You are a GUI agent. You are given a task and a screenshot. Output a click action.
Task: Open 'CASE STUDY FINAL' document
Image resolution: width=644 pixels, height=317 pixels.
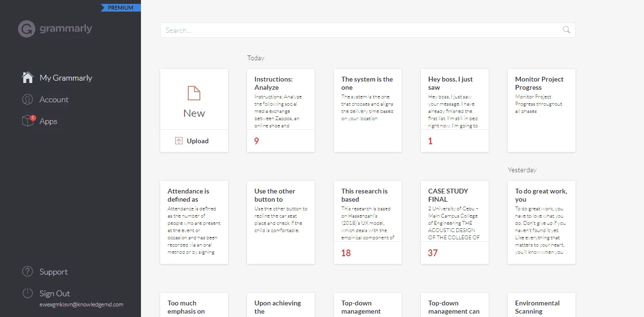(x=455, y=222)
